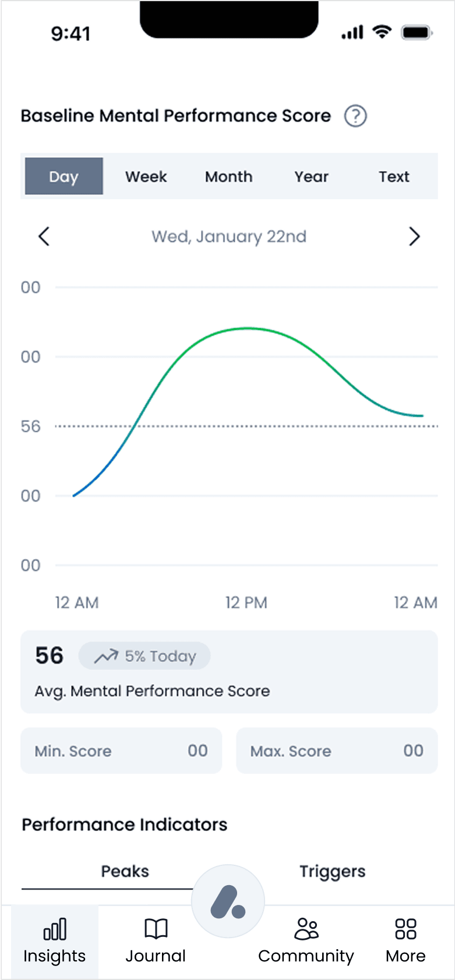Tap the center floating logo button
This screenshot has height=980, width=455.
pos(228,901)
